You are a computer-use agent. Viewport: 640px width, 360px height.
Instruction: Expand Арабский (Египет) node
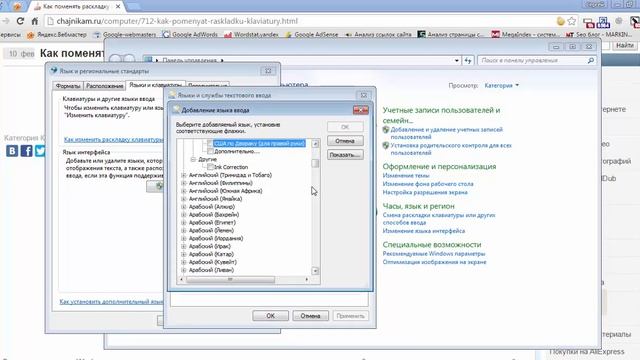pyautogui.click(x=184, y=222)
